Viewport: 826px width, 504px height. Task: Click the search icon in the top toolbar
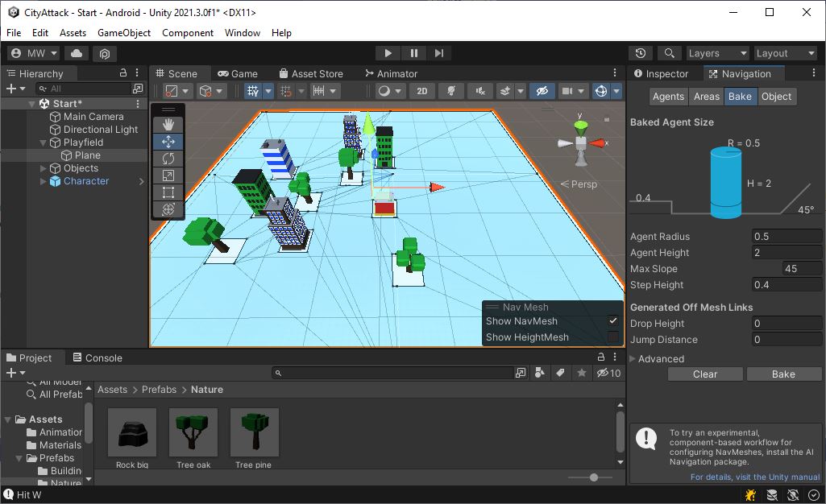coord(670,52)
